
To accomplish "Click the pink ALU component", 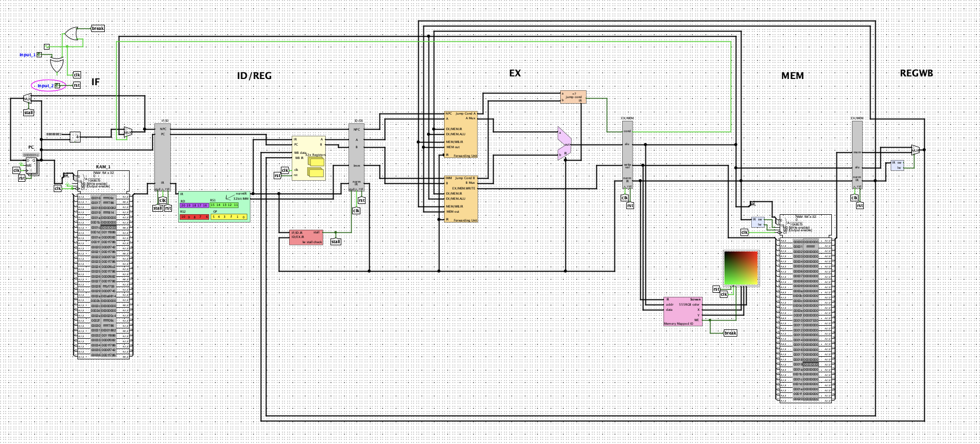I will 564,144.
